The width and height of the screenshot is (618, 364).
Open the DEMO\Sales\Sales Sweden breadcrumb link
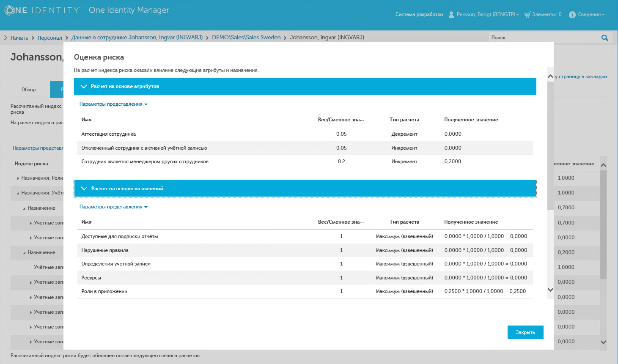tap(246, 38)
